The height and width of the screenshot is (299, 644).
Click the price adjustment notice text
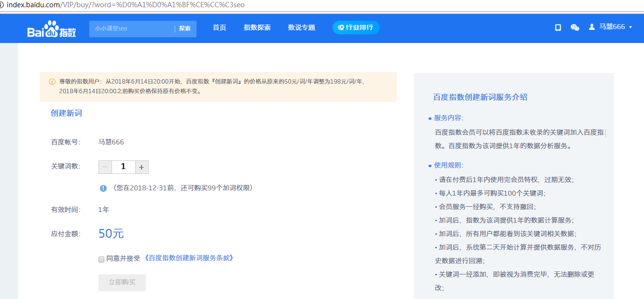point(212,86)
